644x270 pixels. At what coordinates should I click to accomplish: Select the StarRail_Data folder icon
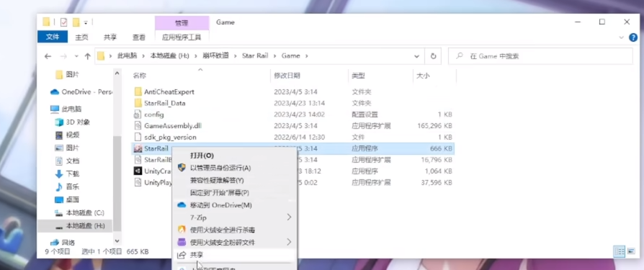[x=138, y=103]
